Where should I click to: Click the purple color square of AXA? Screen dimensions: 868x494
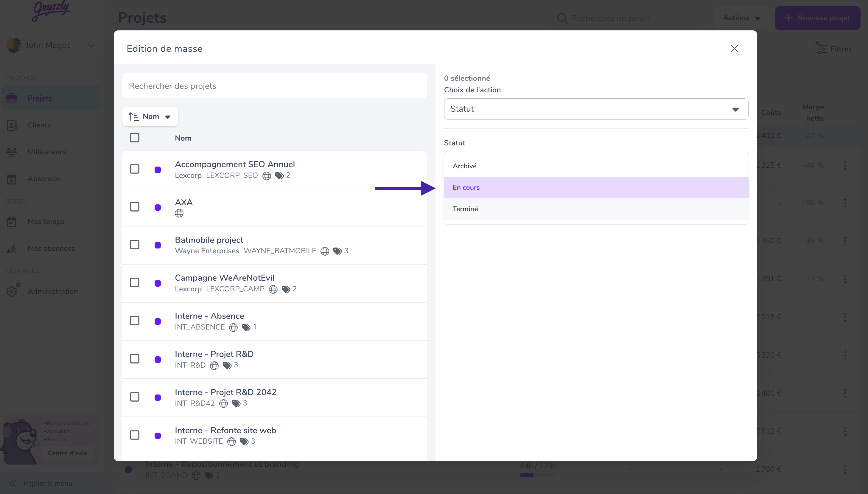point(158,208)
